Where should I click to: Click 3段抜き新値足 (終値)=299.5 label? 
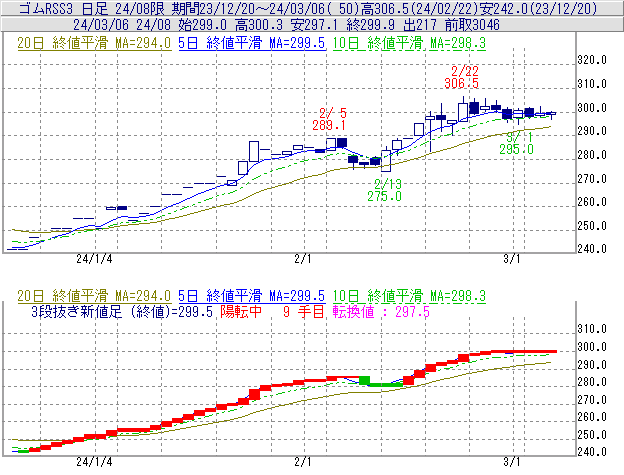tap(122, 311)
